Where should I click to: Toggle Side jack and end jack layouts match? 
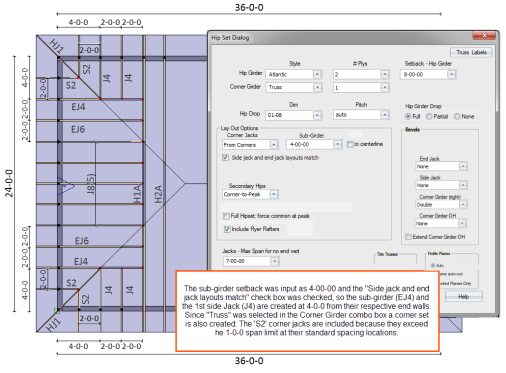(x=225, y=158)
